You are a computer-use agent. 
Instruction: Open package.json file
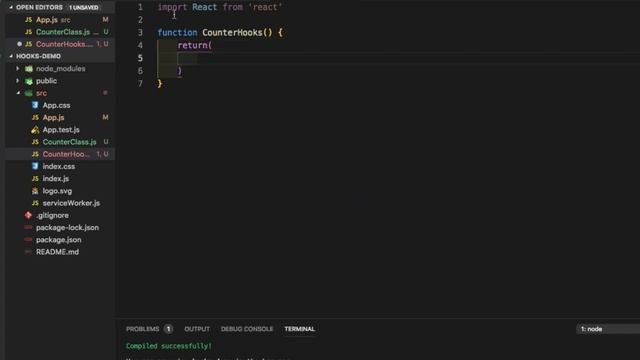[60, 240]
